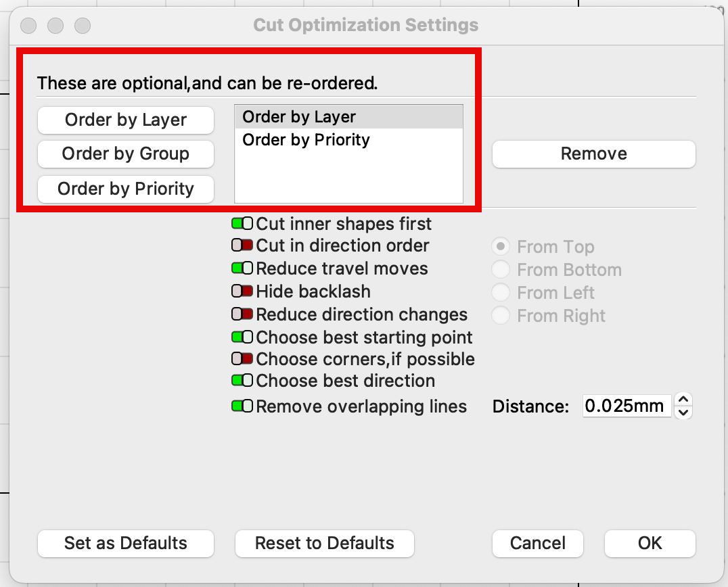Click the Order by Layer button

pyautogui.click(x=126, y=120)
